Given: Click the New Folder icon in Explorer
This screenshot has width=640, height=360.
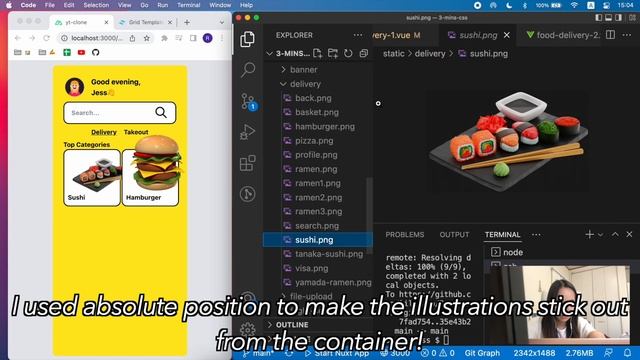Looking at the screenshot, I should click(333, 53).
